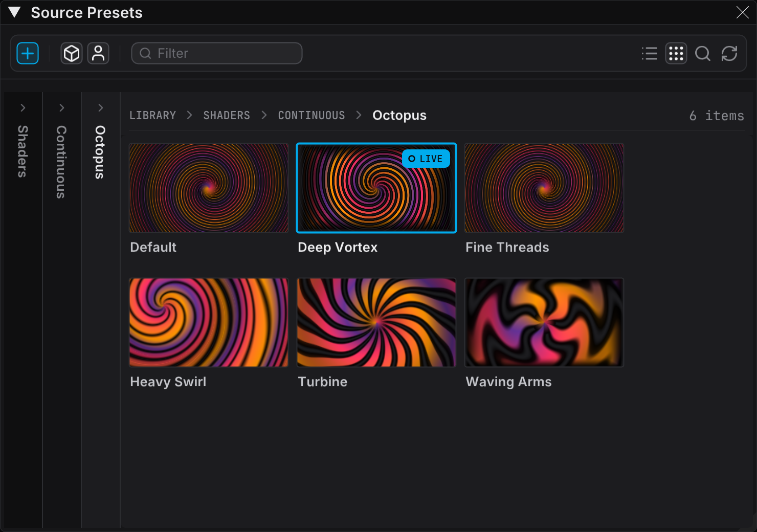Switch to list view
The height and width of the screenshot is (532, 757).
coord(650,53)
